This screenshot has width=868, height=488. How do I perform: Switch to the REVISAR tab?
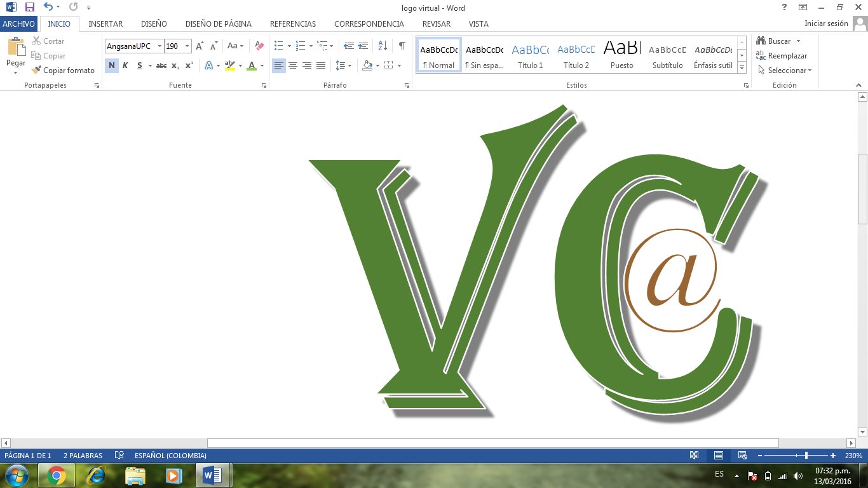tap(437, 24)
